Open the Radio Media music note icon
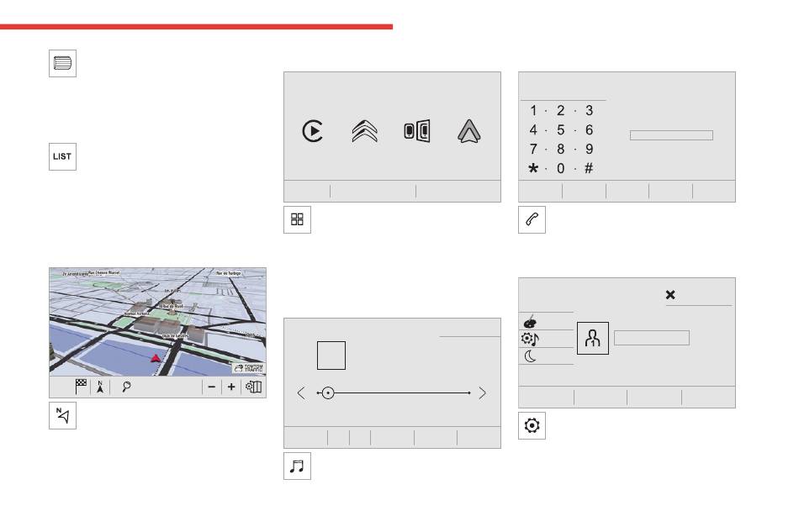Viewport: 799px width, 532px height. 297,466
